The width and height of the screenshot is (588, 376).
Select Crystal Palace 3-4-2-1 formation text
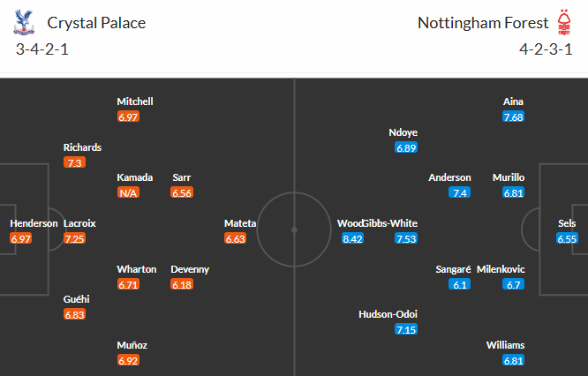tap(42, 49)
